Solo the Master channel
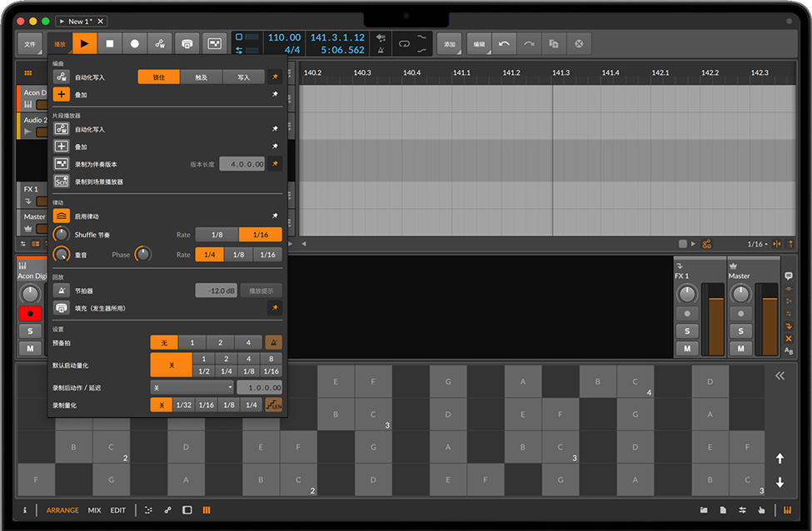 point(740,330)
